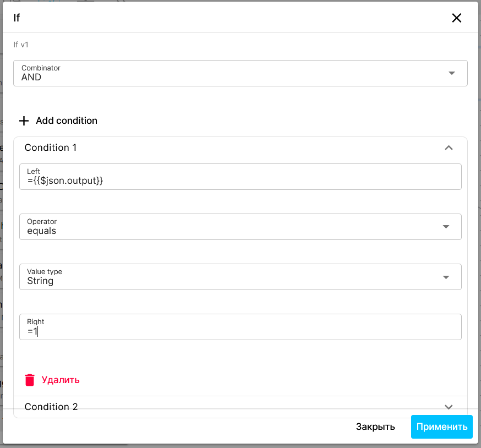
Task: Click the If dialog title text
Action: click(x=17, y=18)
